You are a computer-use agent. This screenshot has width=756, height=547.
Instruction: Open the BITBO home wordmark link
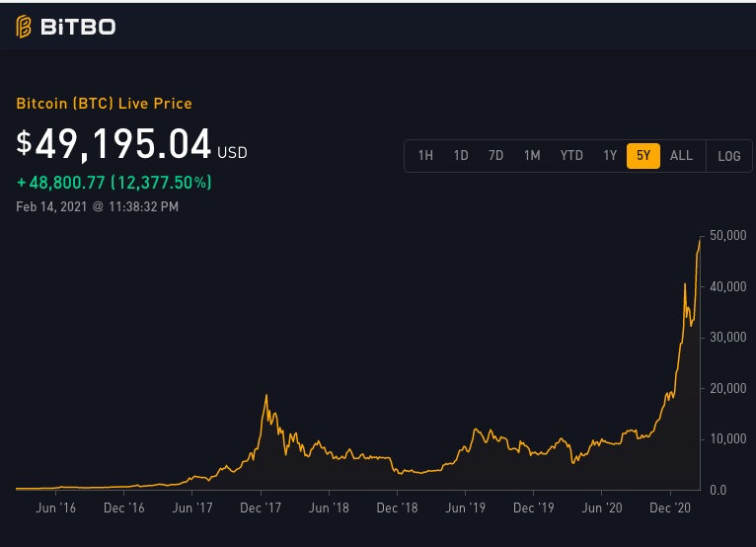[78, 27]
